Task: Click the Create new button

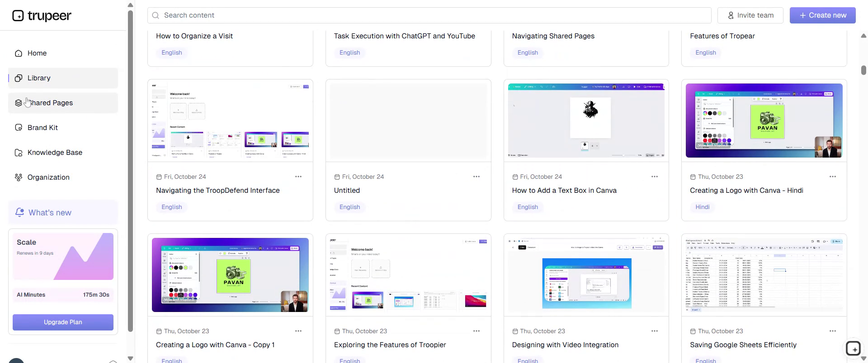Action: tap(822, 15)
